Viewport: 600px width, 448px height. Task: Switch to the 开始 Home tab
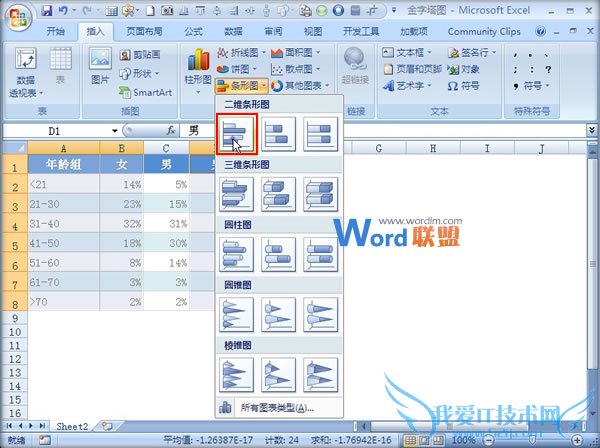(55, 31)
